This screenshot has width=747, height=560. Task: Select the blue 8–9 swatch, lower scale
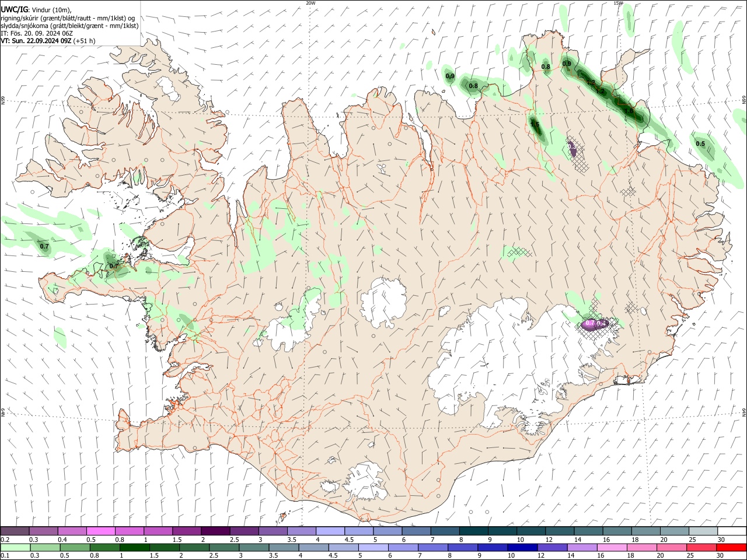point(463,548)
